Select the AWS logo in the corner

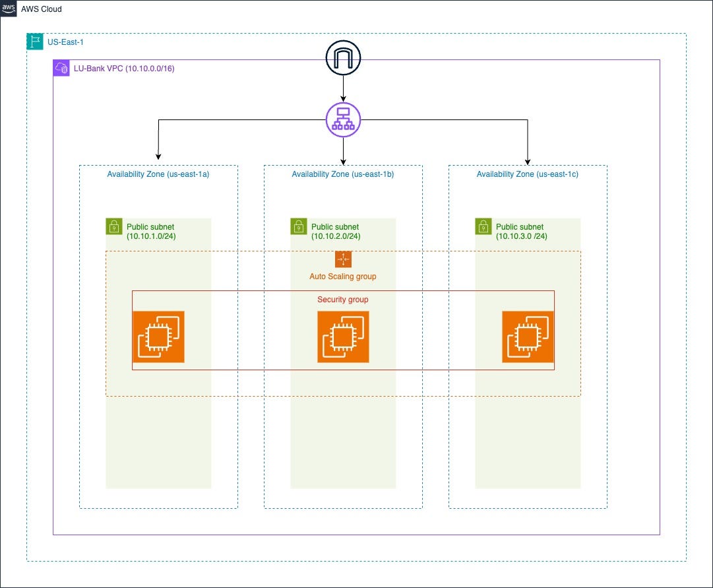click(9, 9)
